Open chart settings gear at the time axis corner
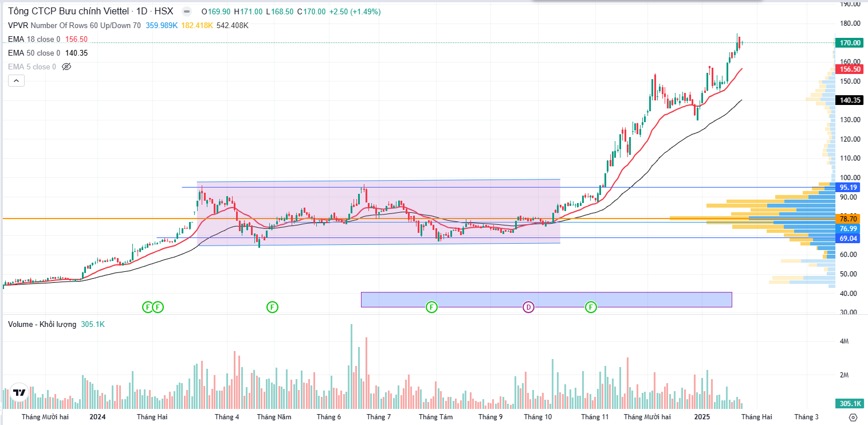868x425 pixels. (x=853, y=417)
